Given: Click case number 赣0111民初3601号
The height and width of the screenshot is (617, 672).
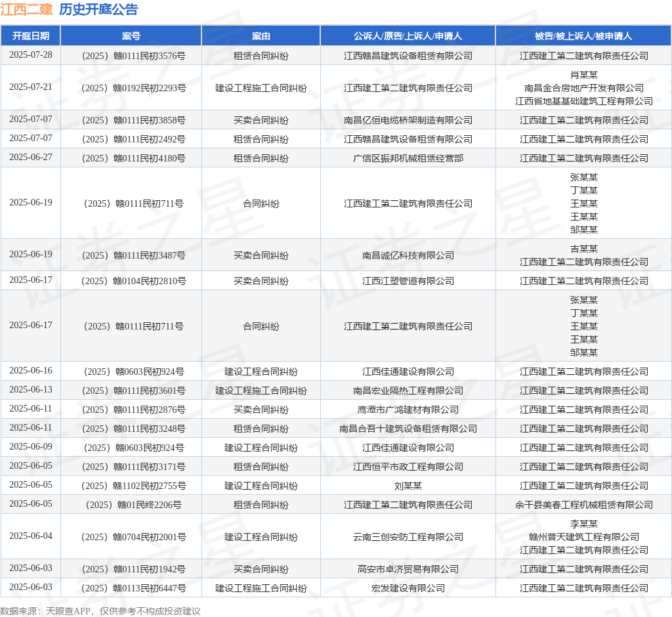Looking at the screenshot, I should (x=134, y=391).
